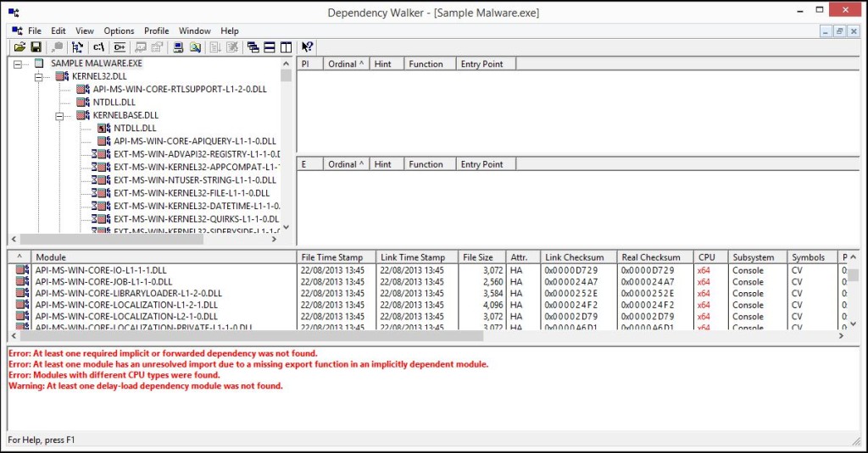Select EXT-MS-WIN-KERNEL32-FILE-L1-1-0.DLL in tree

click(x=192, y=193)
